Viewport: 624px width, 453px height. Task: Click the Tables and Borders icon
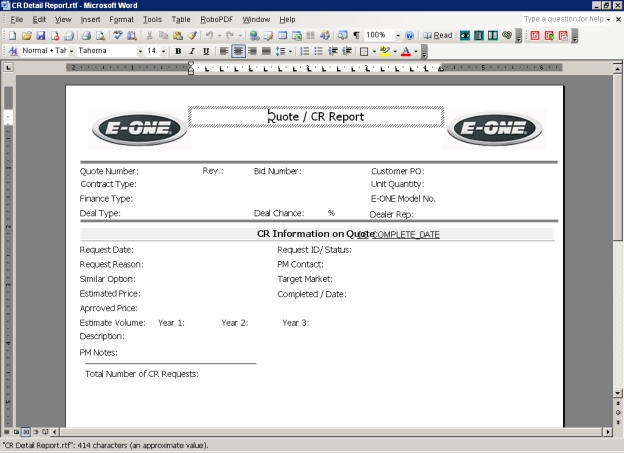pos(268,35)
